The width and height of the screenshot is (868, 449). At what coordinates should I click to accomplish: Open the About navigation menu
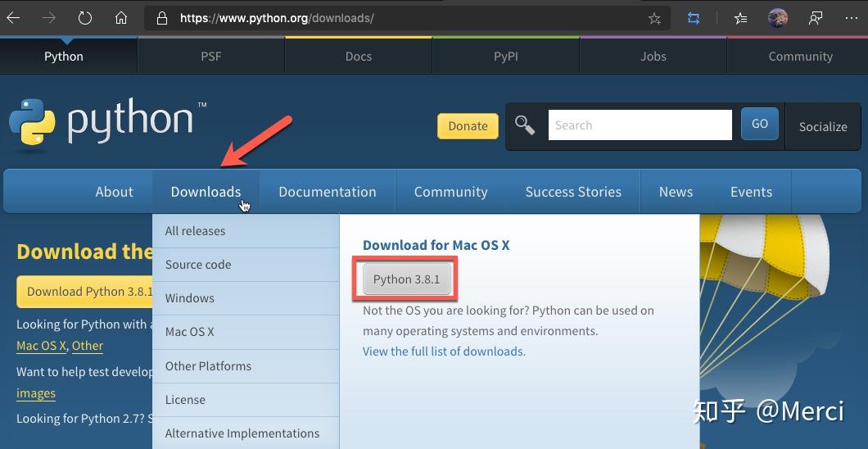(x=114, y=192)
